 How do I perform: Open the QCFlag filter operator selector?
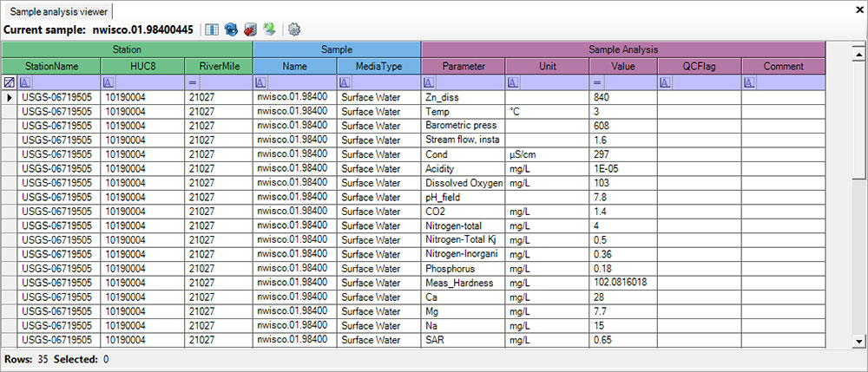pyautogui.click(x=664, y=82)
